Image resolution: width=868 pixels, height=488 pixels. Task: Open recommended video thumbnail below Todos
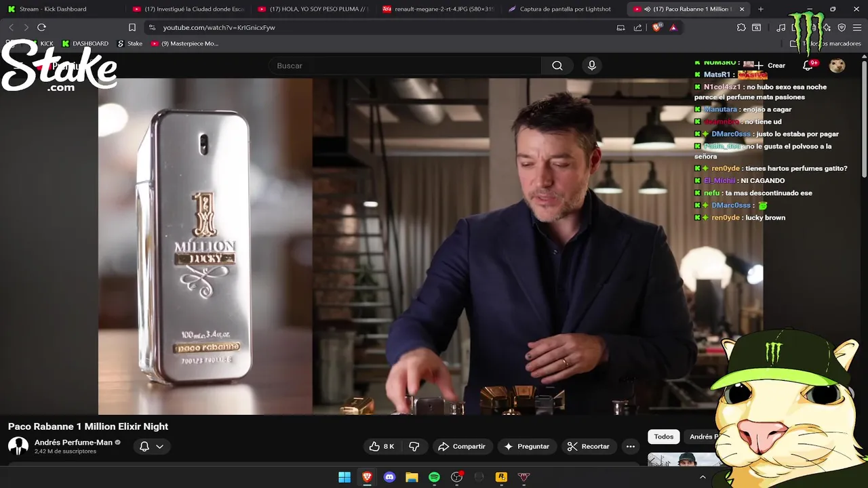coord(685,460)
